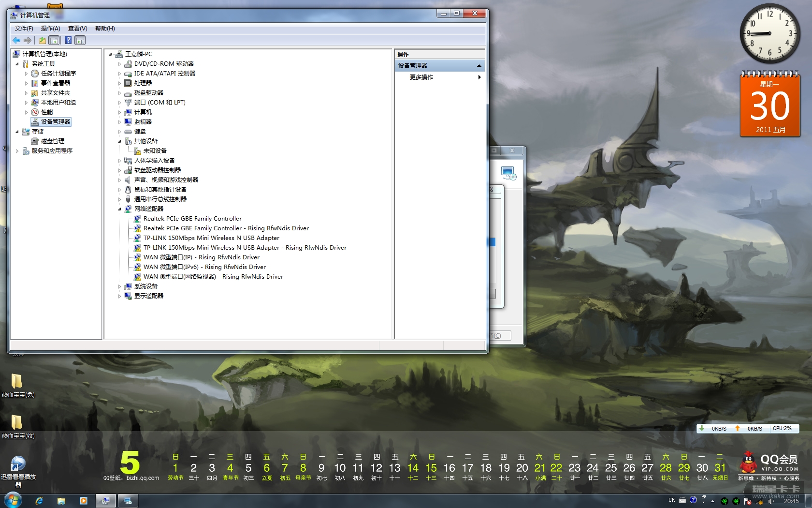Click the blue Back arrow in toolbar
The height and width of the screenshot is (508, 812).
pos(16,41)
